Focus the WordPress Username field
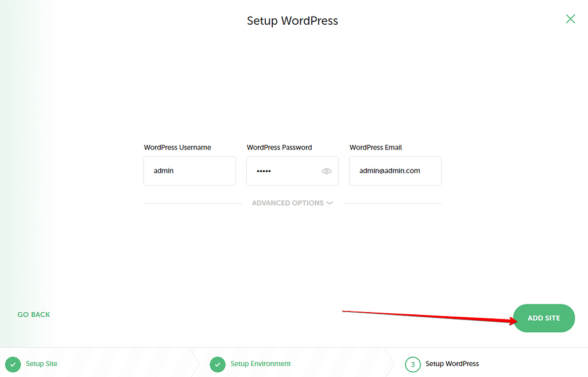Image resolution: width=588 pixels, height=377 pixels. [x=189, y=171]
